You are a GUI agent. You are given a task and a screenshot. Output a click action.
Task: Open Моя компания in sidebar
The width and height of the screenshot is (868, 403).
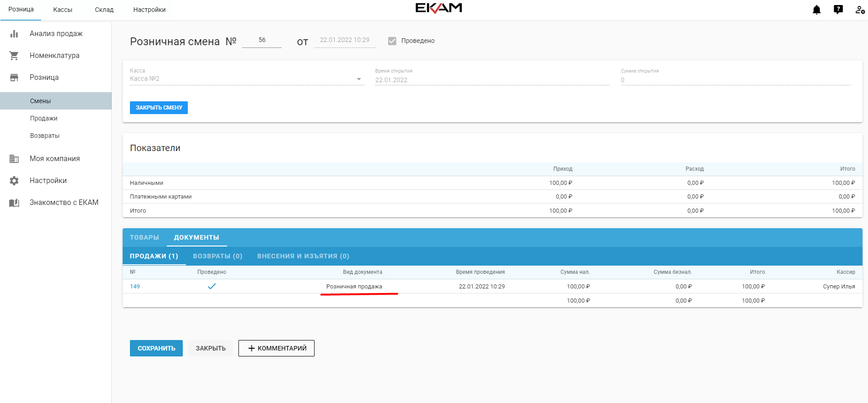55,159
